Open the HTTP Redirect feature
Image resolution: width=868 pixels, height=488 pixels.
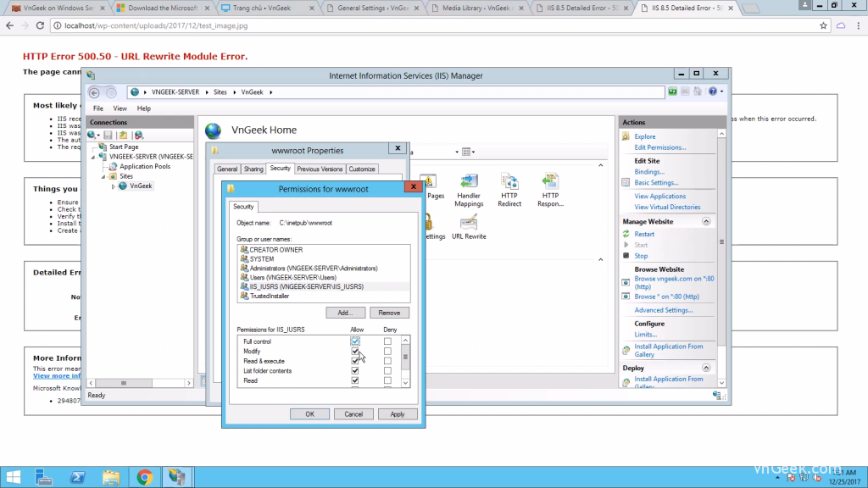click(509, 191)
